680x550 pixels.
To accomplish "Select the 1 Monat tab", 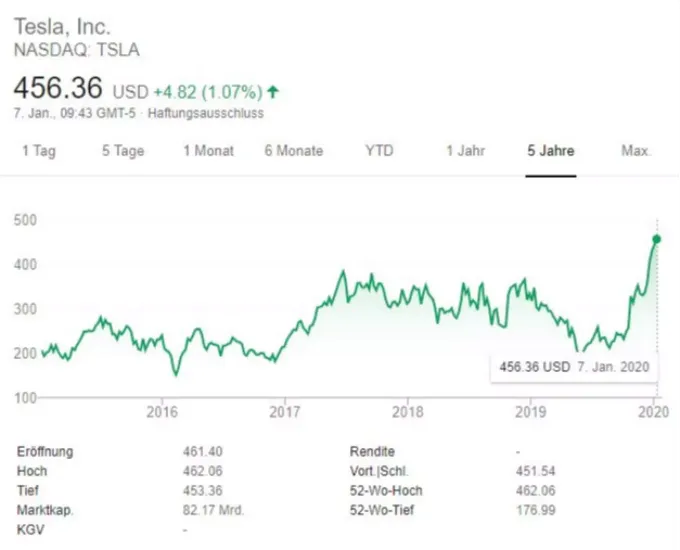I will point(209,151).
